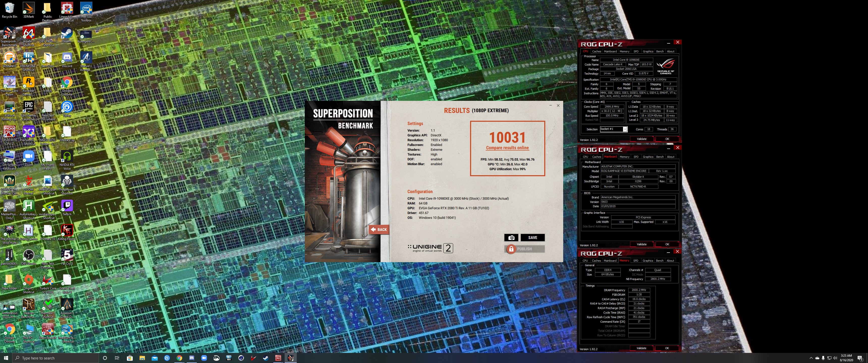Select the Steam desktop shortcut
Screen dimensions: 868x363
pyautogui.click(x=67, y=35)
